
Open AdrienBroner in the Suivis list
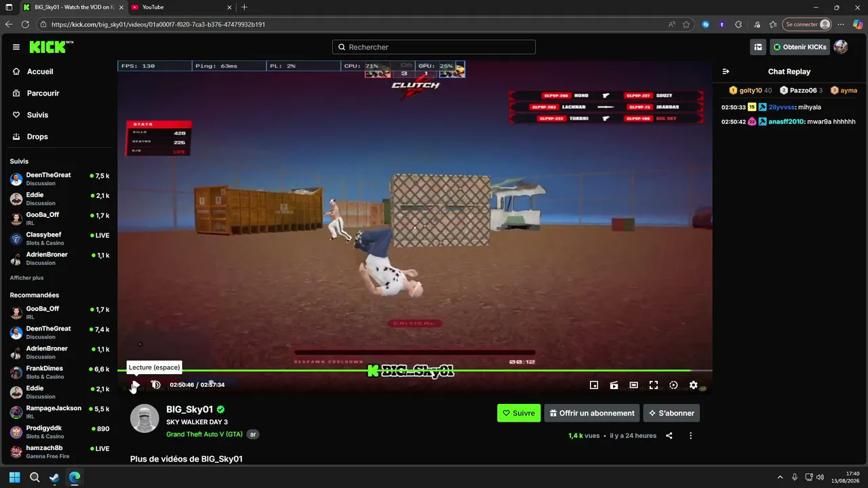tap(59, 258)
